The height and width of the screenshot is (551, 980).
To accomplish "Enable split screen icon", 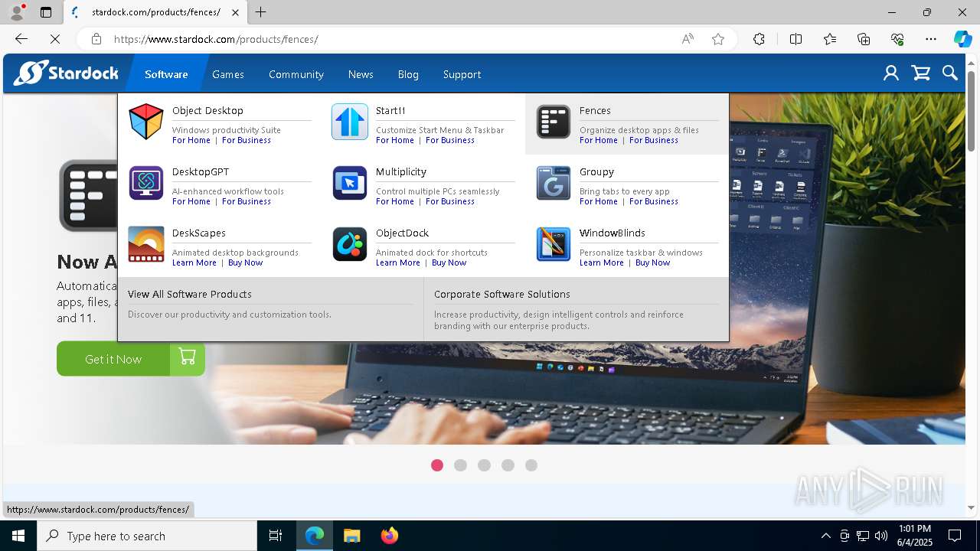I will tap(795, 39).
